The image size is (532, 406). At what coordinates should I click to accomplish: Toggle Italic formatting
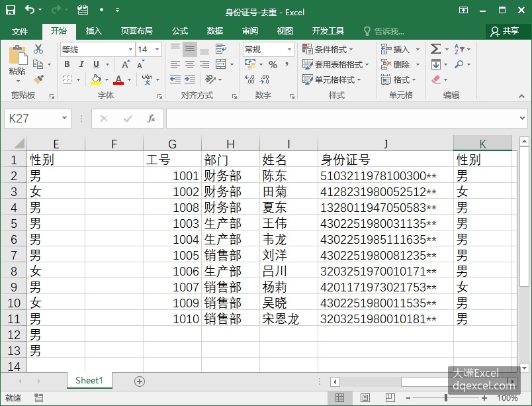point(81,64)
